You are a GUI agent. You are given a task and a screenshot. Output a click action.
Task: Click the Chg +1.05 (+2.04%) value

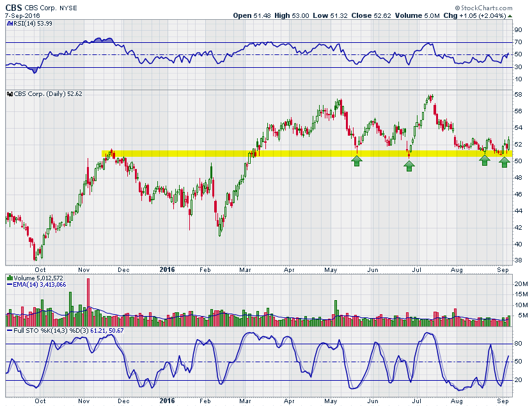(x=474, y=15)
